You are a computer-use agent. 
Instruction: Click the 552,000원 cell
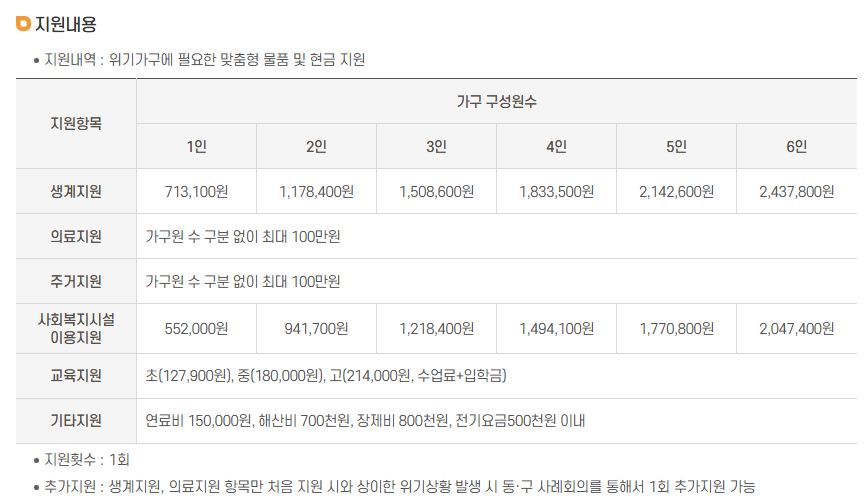pyautogui.click(x=197, y=329)
